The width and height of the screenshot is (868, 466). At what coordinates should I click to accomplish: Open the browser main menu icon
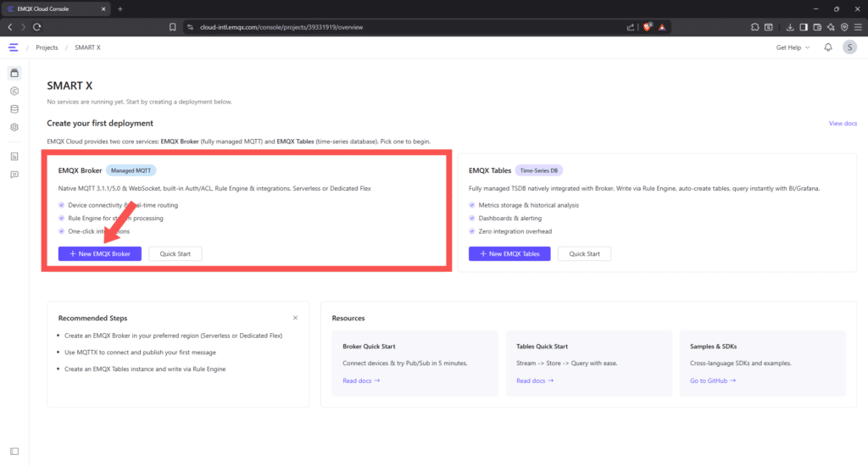[x=858, y=27]
